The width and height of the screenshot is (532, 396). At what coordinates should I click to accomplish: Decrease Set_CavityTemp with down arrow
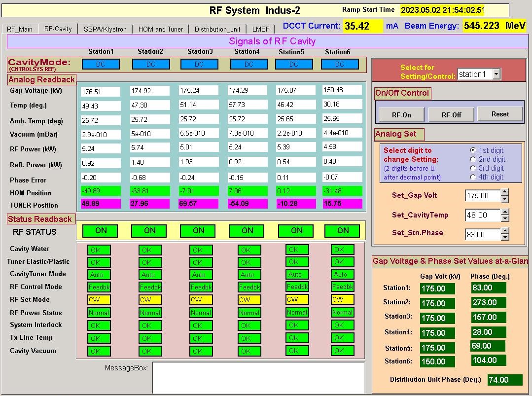505,218
